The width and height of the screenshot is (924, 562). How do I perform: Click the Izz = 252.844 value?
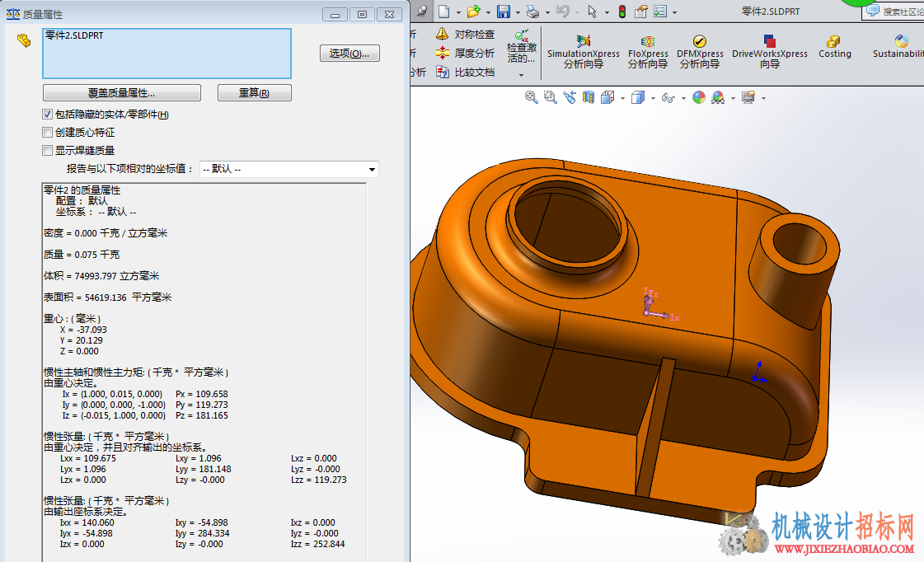click(x=317, y=545)
